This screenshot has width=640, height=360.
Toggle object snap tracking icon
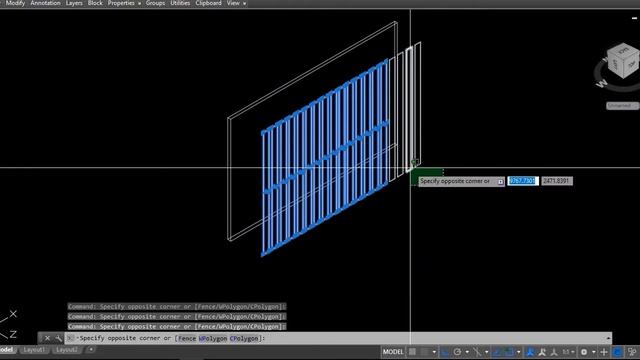point(497,352)
